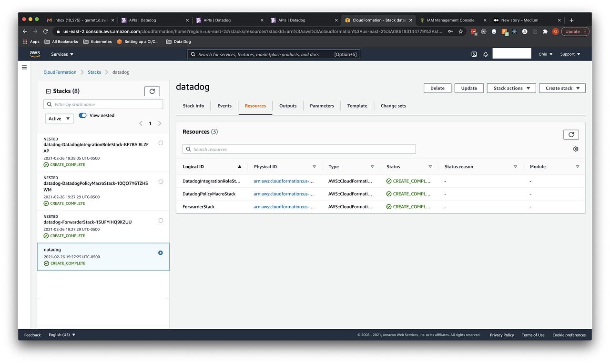
Task: Toggle off the View nested switch
Action: (82, 115)
